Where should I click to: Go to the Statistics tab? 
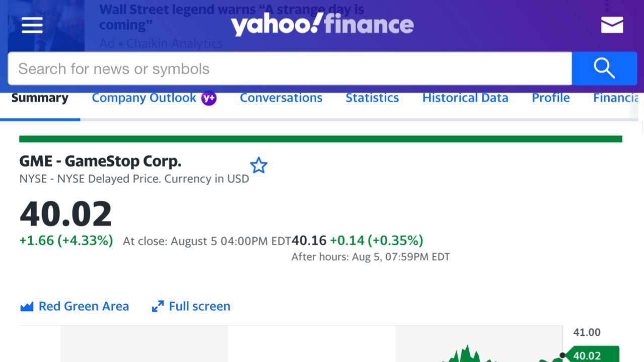coord(372,98)
